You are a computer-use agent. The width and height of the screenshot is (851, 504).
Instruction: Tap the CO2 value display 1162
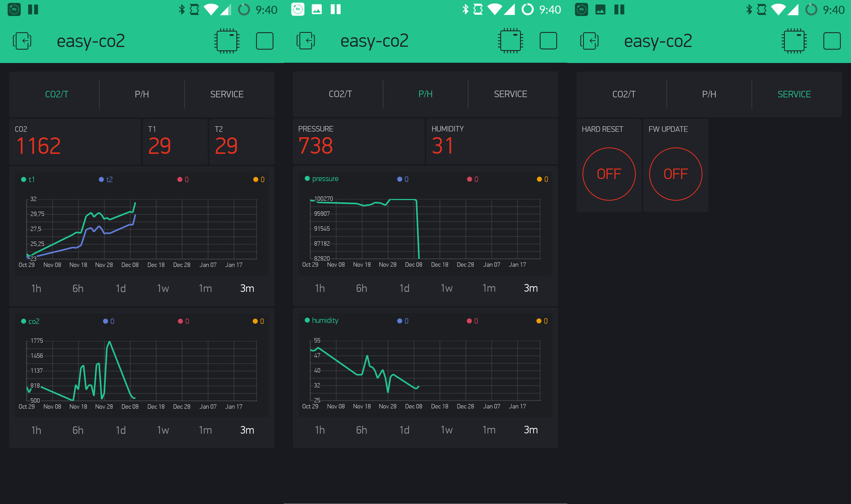(x=39, y=146)
